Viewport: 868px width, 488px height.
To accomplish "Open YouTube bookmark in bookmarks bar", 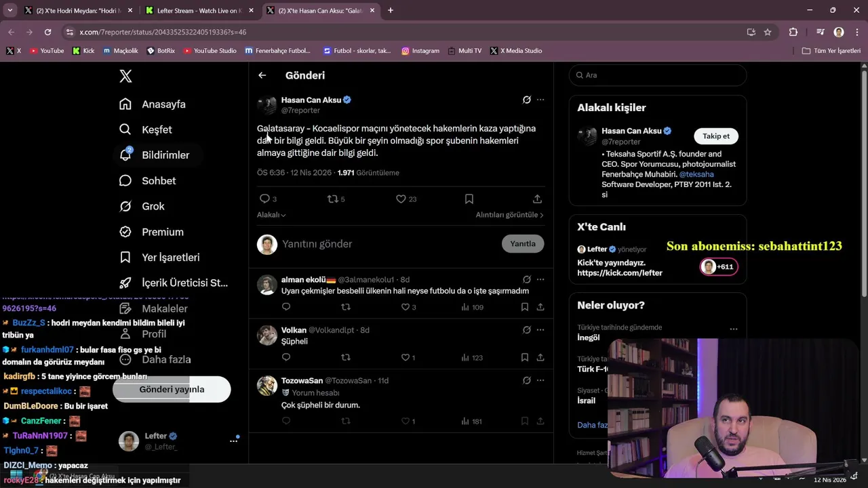I will (x=47, y=51).
